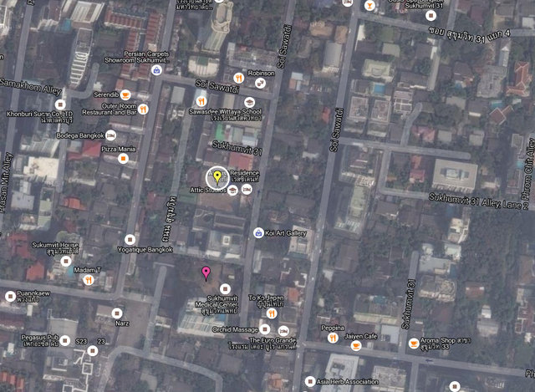Screen dimensions: 535x392
Task: Click the orange cocktail glass bar icon
Action: pos(369,5)
